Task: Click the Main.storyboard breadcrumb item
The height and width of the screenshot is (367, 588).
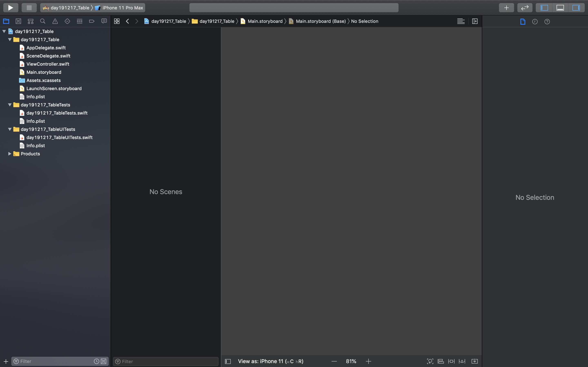Action: click(x=265, y=21)
